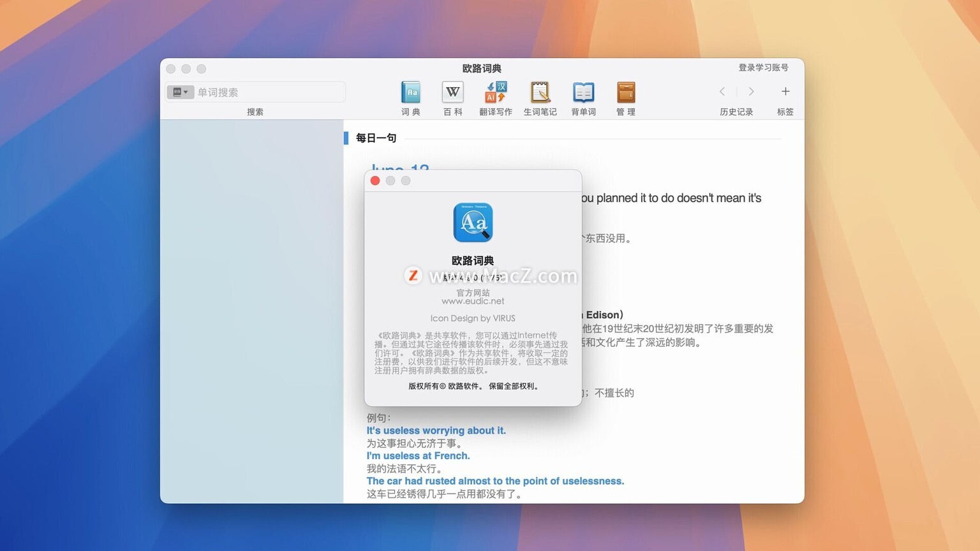
Task: Open search mode dropdown in search field
Action: (x=181, y=92)
